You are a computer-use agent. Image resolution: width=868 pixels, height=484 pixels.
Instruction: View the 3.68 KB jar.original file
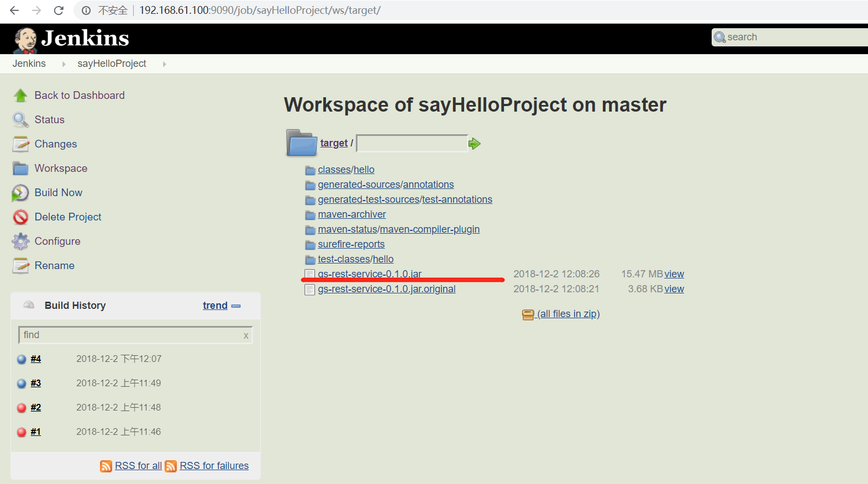[674, 289]
